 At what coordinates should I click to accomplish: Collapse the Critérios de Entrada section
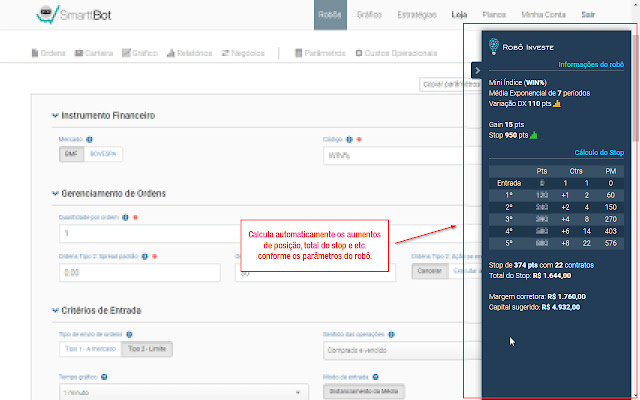55,311
